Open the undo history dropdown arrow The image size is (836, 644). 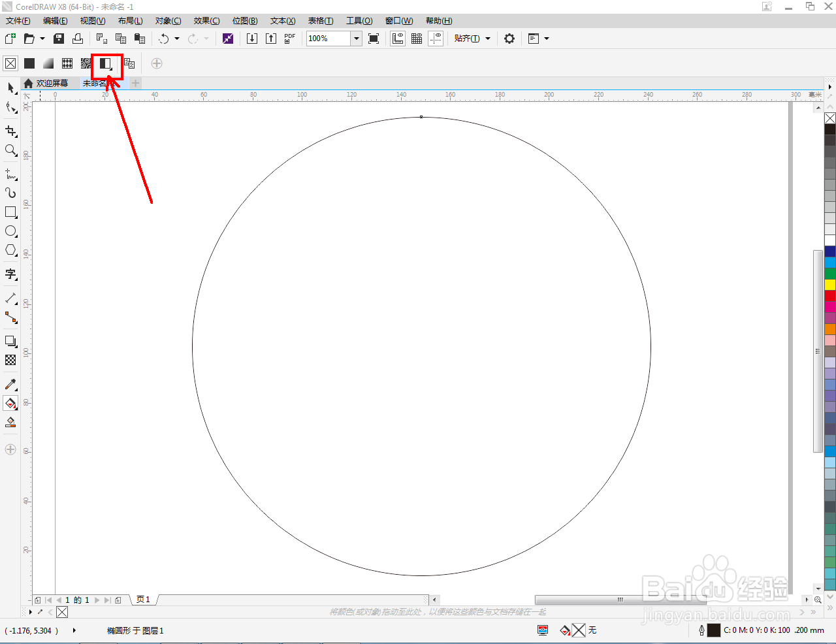(x=177, y=39)
